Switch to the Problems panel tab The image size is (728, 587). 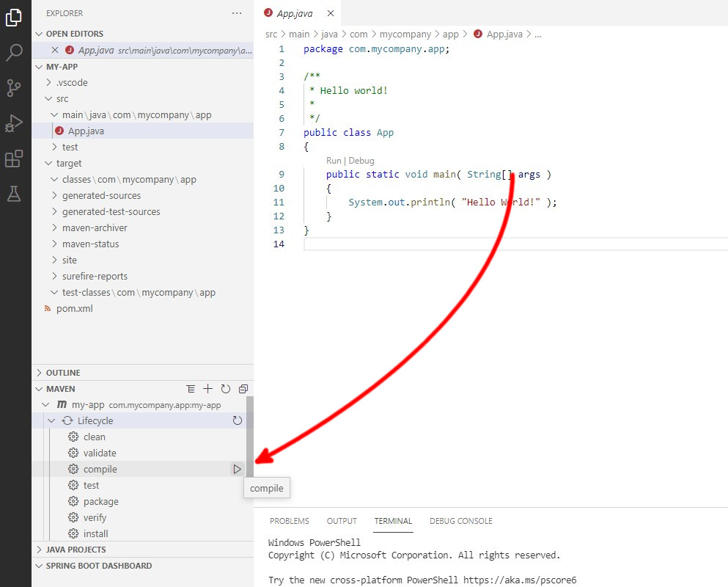(x=289, y=521)
